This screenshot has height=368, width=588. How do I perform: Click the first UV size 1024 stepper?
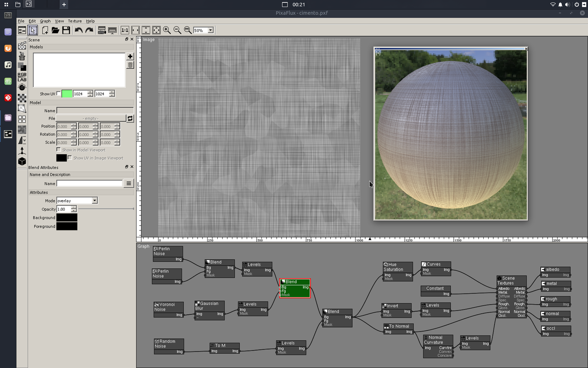point(90,94)
